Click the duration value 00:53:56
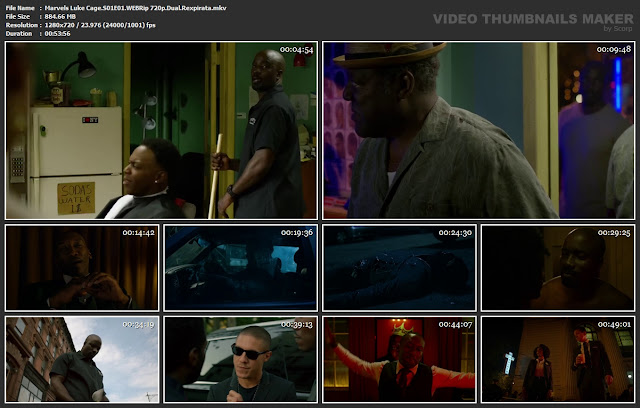The image size is (640, 408). point(57,33)
